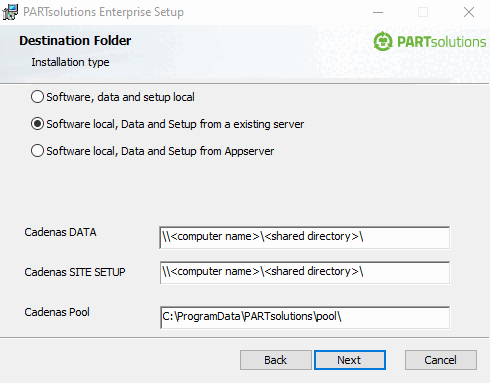Click the 'Cadenas SITE SETUP' label
The height and width of the screenshot is (383, 490).
tap(75, 272)
